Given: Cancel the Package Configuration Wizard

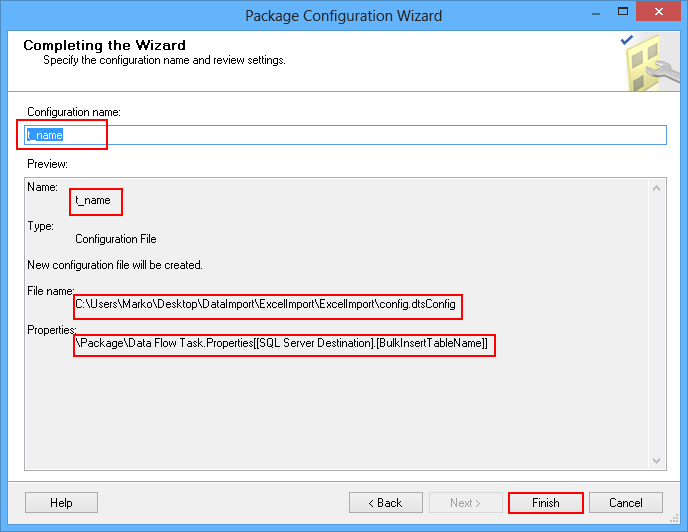Looking at the screenshot, I should pyautogui.click(x=626, y=502).
